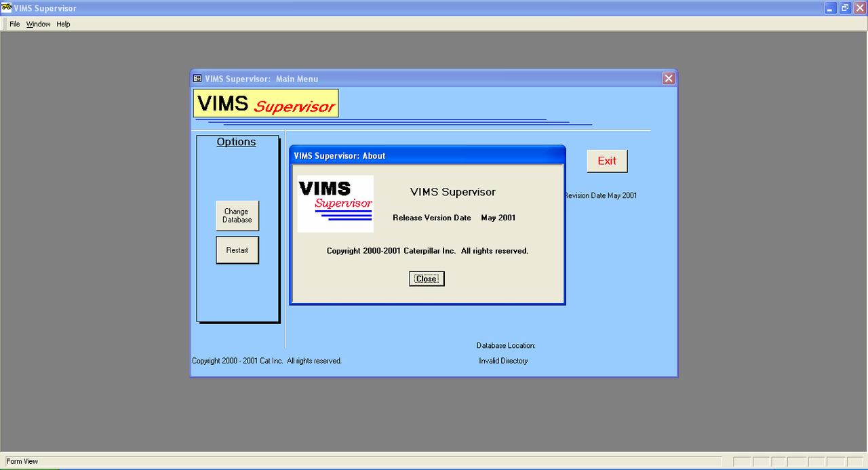The height and width of the screenshot is (470, 868).
Task: Click the 'Revision Date May 2001' text
Action: click(601, 195)
